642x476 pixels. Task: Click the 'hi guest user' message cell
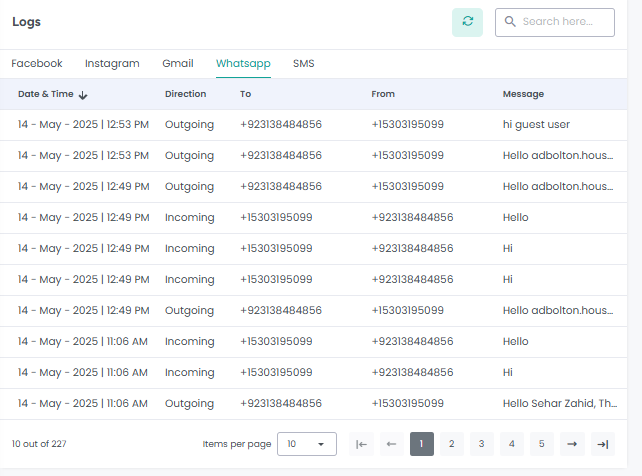(536, 124)
